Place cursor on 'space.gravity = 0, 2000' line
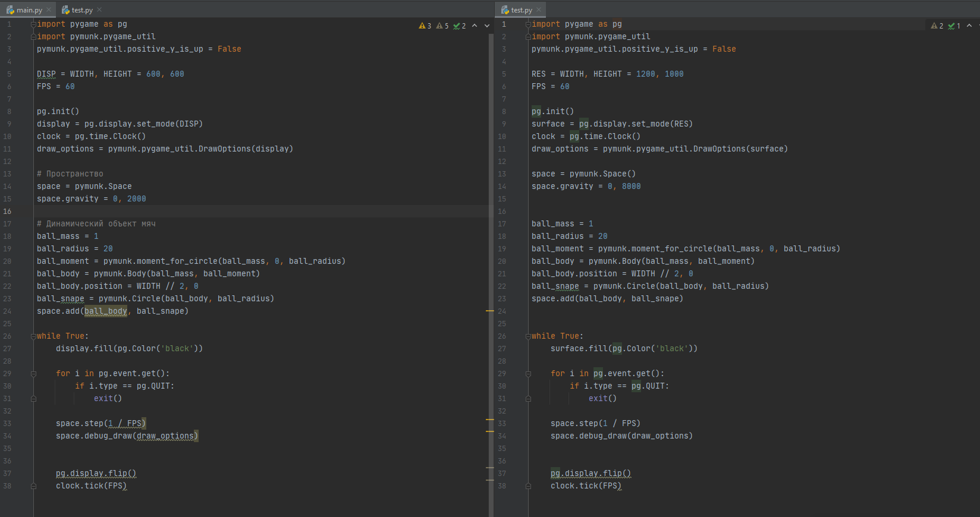 point(92,199)
